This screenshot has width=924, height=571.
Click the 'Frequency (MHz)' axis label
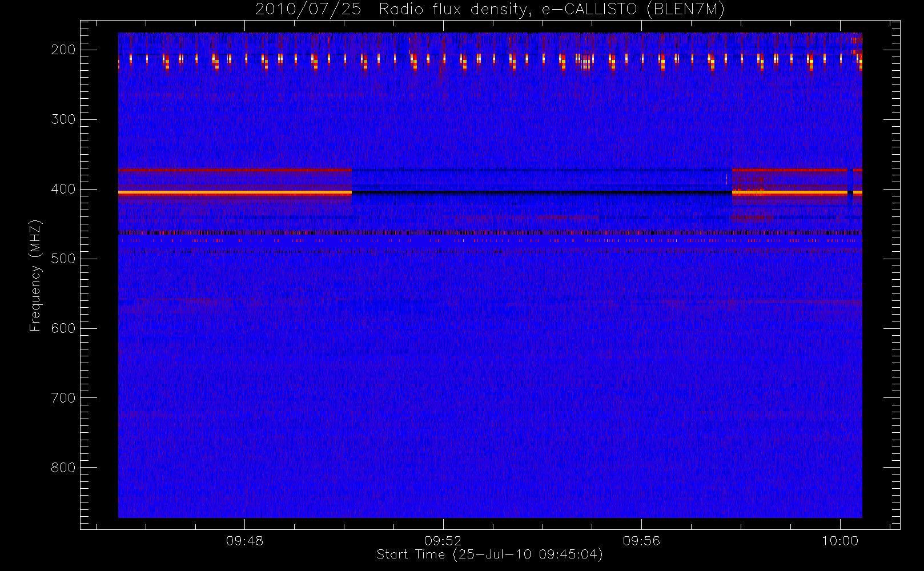click(x=35, y=275)
